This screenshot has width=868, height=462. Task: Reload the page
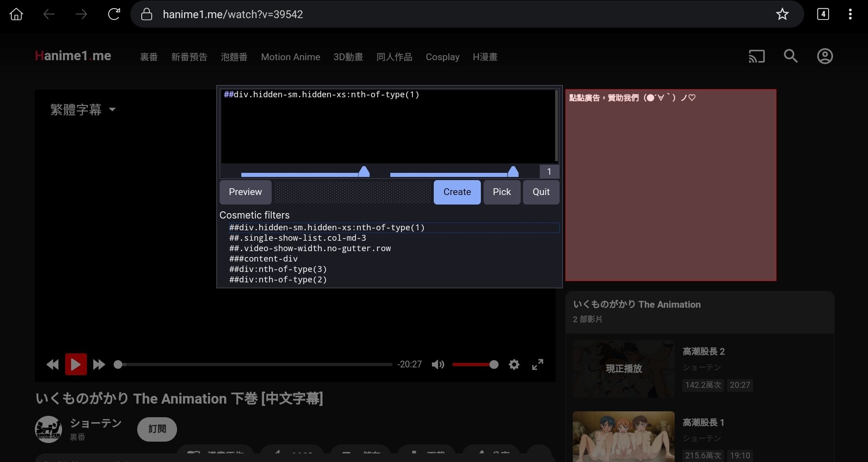click(114, 14)
